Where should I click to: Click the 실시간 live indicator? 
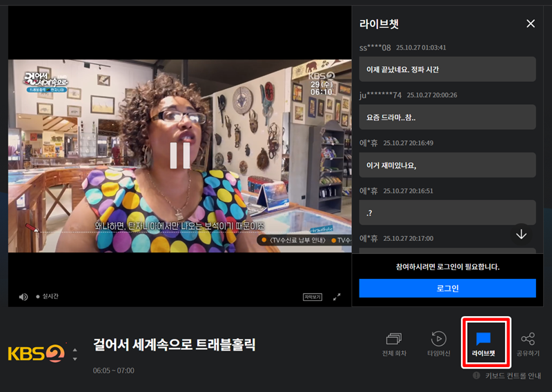coord(48,297)
